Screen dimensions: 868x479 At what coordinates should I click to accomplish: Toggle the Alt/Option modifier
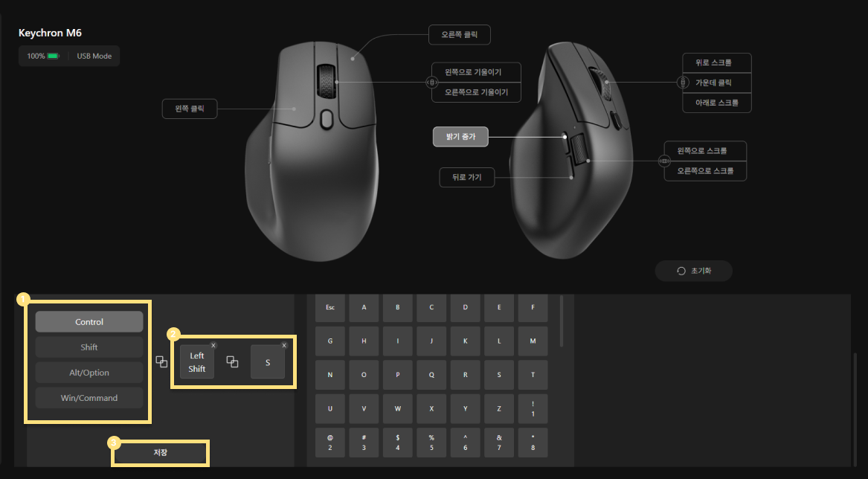click(x=89, y=373)
